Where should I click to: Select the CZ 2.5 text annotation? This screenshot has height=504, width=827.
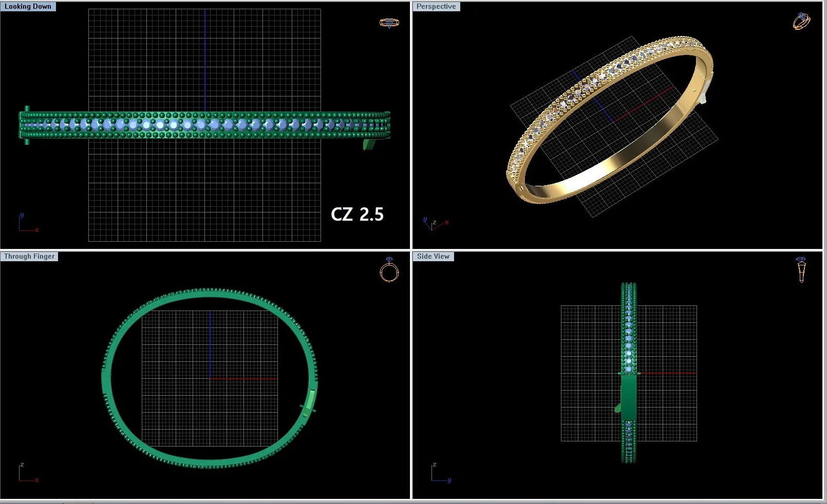pos(357,215)
